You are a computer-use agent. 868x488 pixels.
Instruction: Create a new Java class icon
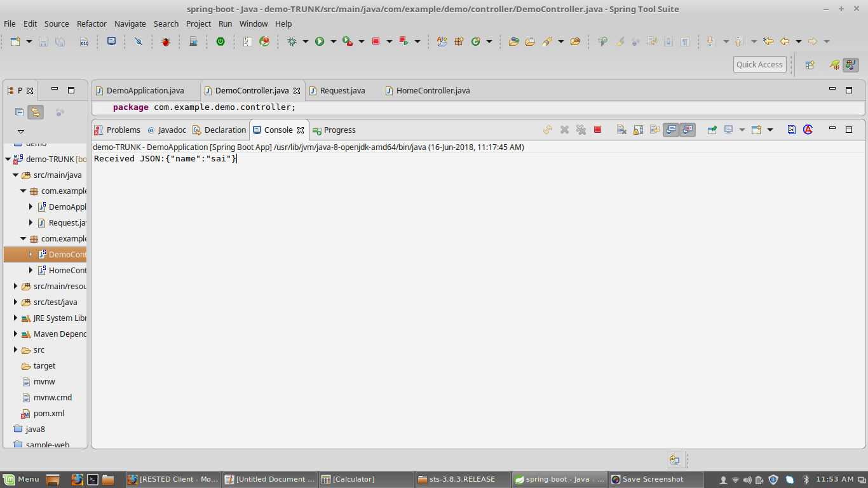(x=476, y=41)
